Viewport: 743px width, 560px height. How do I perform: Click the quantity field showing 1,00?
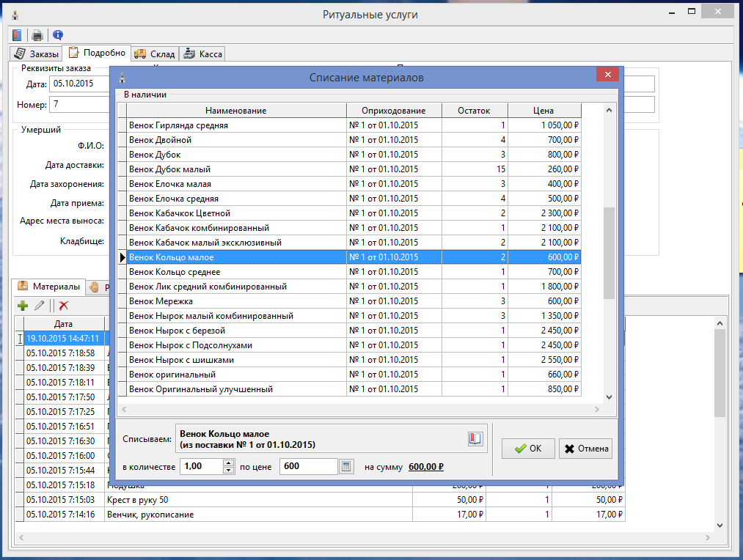(x=202, y=466)
